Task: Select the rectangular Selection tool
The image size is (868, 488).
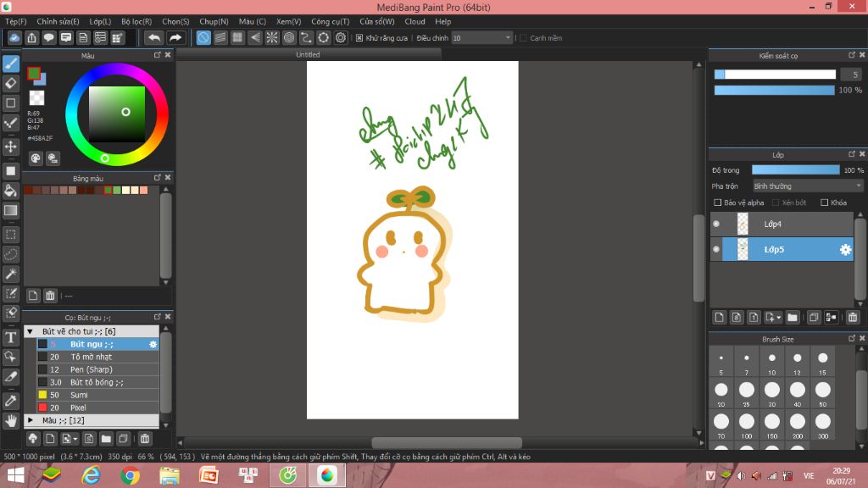Action: [10, 235]
